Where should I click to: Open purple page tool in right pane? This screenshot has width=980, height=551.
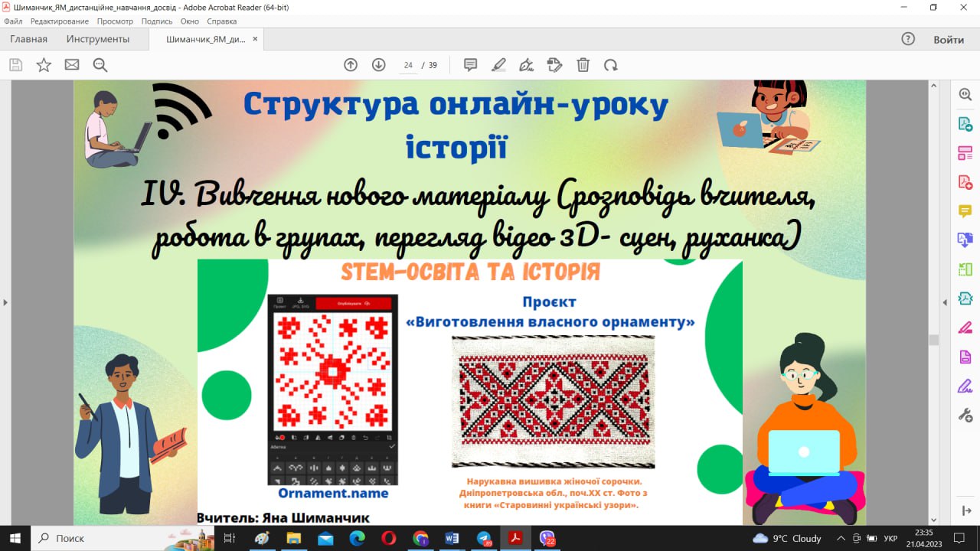[965, 357]
